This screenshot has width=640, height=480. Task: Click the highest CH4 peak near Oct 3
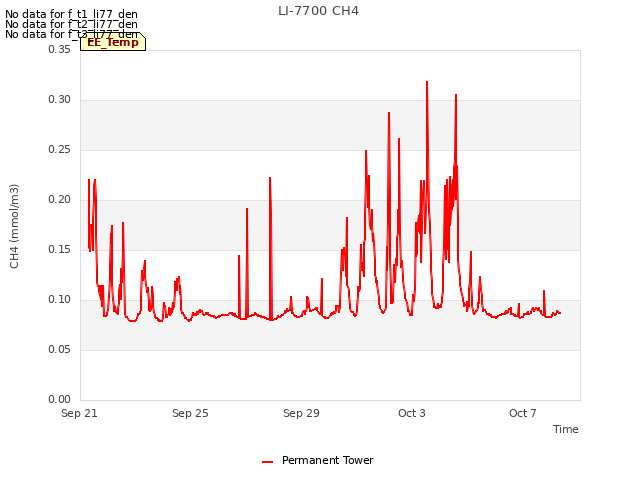[x=427, y=82]
